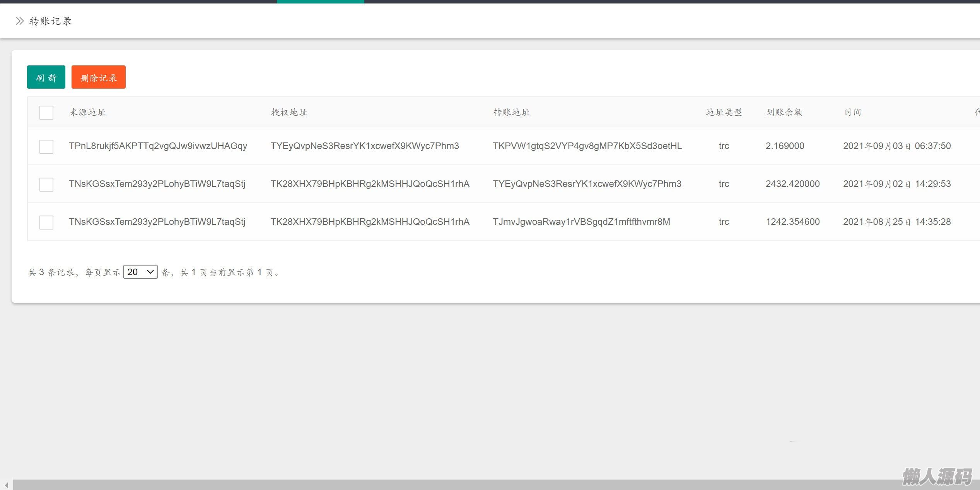Click the 时间 column header
This screenshot has width=980, height=490.
pyautogui.click(x=852, y=113)
